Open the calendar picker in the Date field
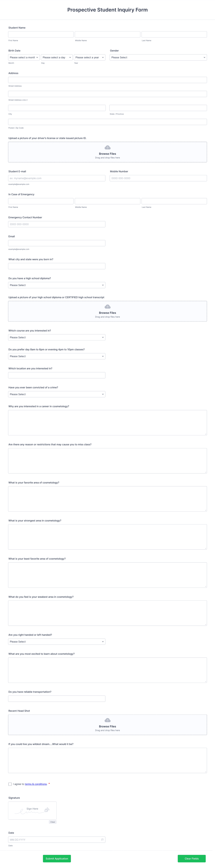Screen dimensions: 215x868 pos(102,839)
